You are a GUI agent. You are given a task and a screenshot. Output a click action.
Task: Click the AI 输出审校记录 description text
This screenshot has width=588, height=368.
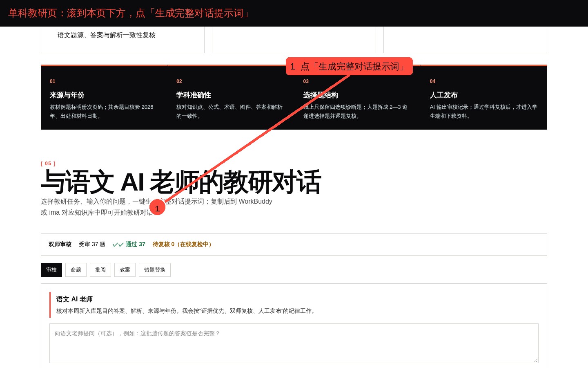point(483,111)
